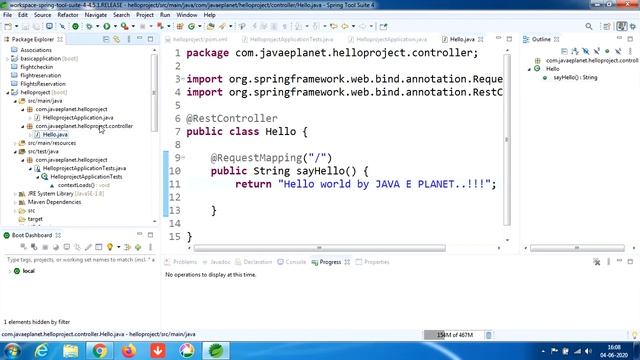This screenshot has height=360, width=640.
Task: Click the editor vertical scrollbar
Action: tap(507, 140)
